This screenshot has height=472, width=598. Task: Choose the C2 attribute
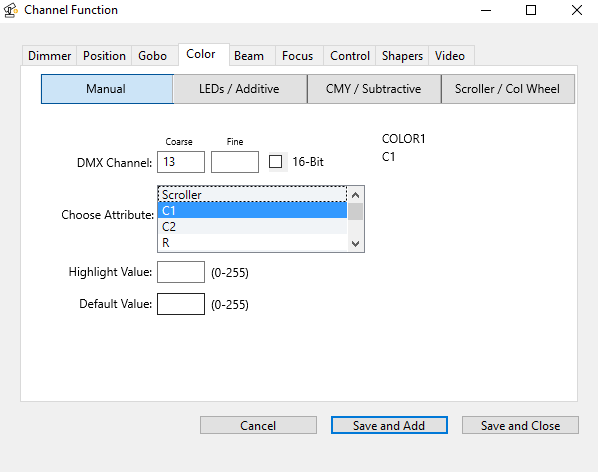coord(252,226)
